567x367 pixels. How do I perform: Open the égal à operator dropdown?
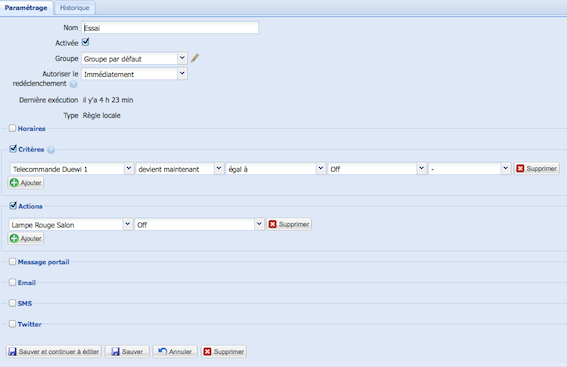(x=276, y=169)
